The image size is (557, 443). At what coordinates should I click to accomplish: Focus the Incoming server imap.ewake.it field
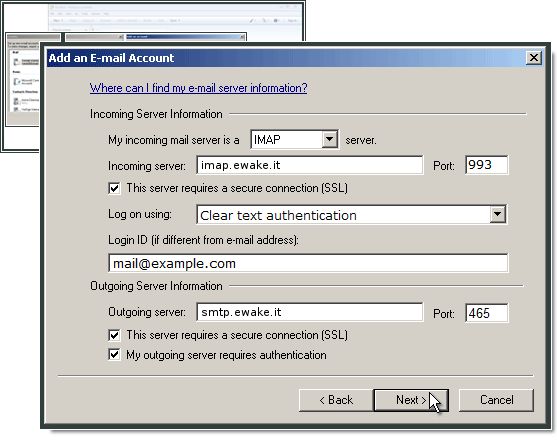pyautogui.click(x=309, y=165)
